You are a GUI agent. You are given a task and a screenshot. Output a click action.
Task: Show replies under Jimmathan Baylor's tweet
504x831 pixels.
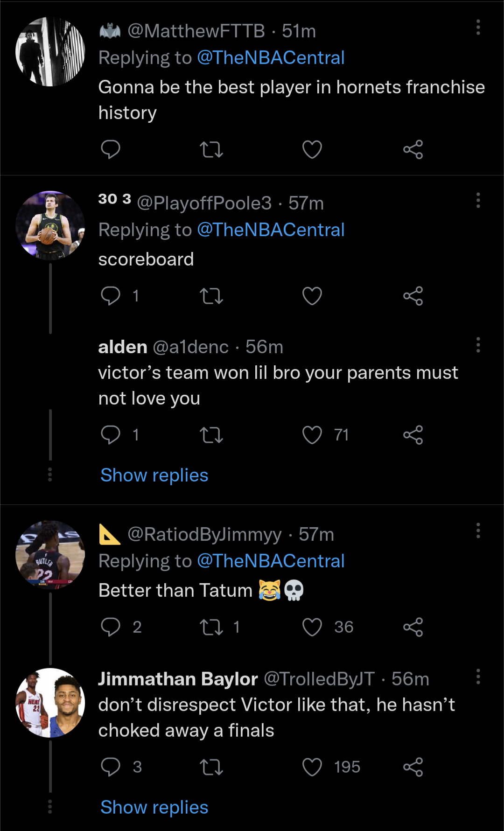tap(154, 808)
